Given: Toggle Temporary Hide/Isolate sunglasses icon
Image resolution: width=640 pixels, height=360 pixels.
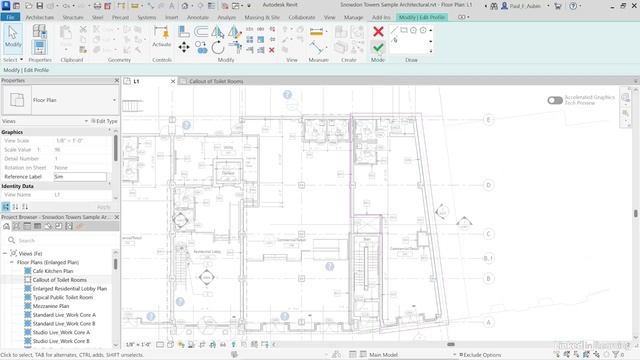Looking at the screenshot, I should tap(223, 344).
